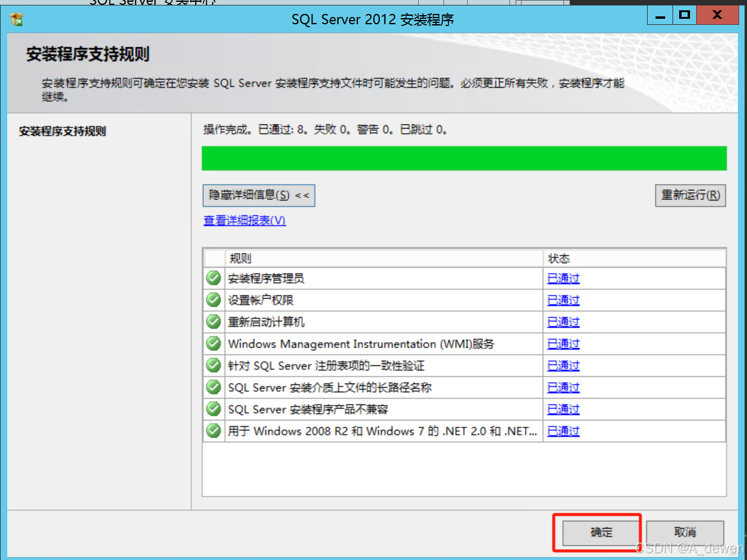Select SQL Server 安装介质上文件的长路径名称 text
Image resolution: width=747 pixels, height=560 pixels.
(330, 388)
